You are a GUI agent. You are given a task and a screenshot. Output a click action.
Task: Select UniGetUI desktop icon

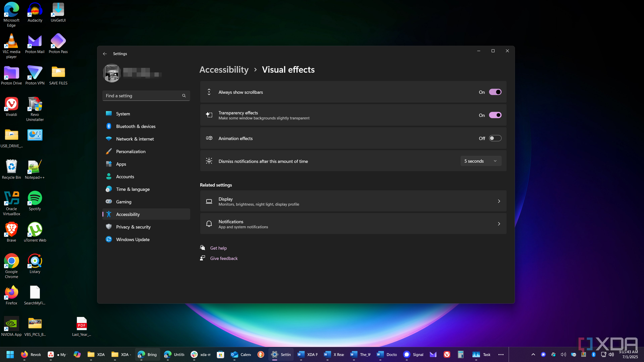tap(58, 13)
